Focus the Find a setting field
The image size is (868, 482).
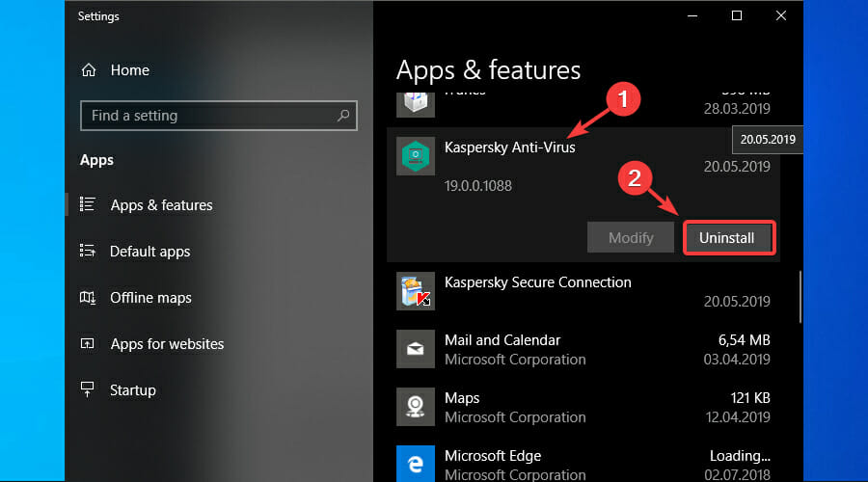pyautogui.click(x=219, y=116)
